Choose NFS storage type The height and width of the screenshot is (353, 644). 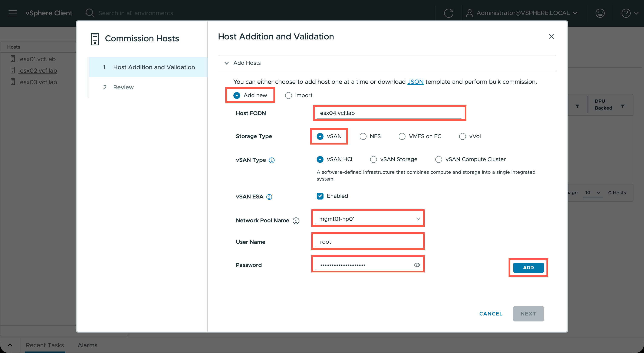coord(363,136)
